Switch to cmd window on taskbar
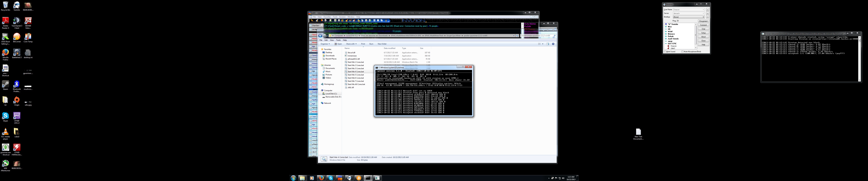Screen dimensions: 868x181 368,178
